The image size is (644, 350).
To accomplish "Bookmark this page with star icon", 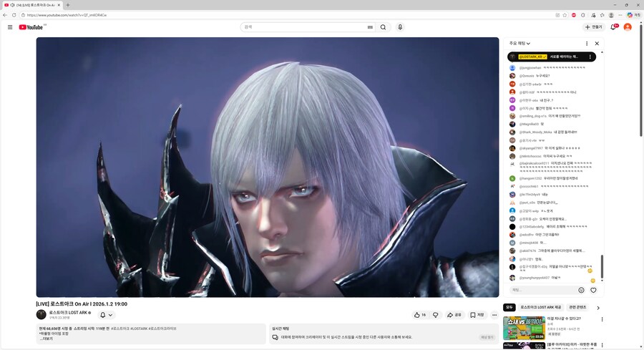I will [565, 15].
